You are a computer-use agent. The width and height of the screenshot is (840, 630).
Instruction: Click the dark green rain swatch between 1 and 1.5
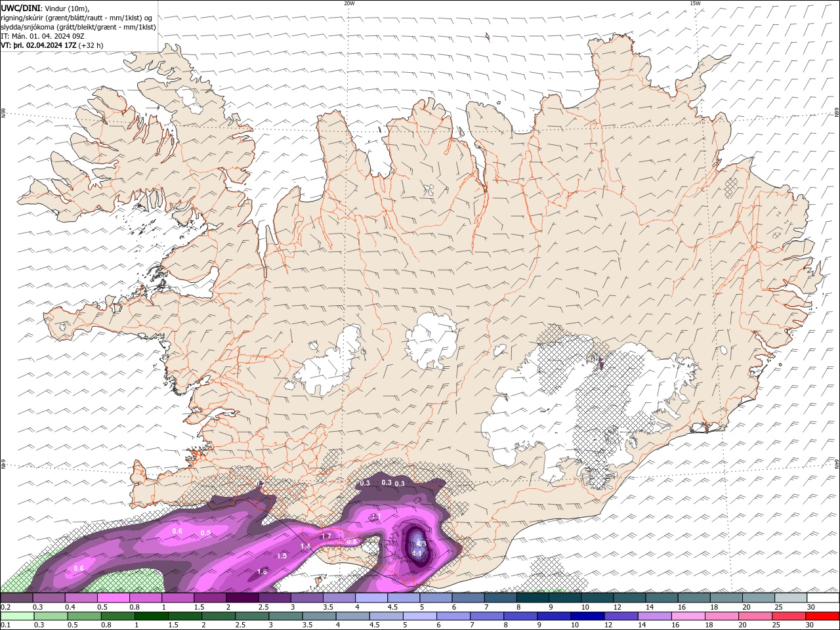point(151,616)
